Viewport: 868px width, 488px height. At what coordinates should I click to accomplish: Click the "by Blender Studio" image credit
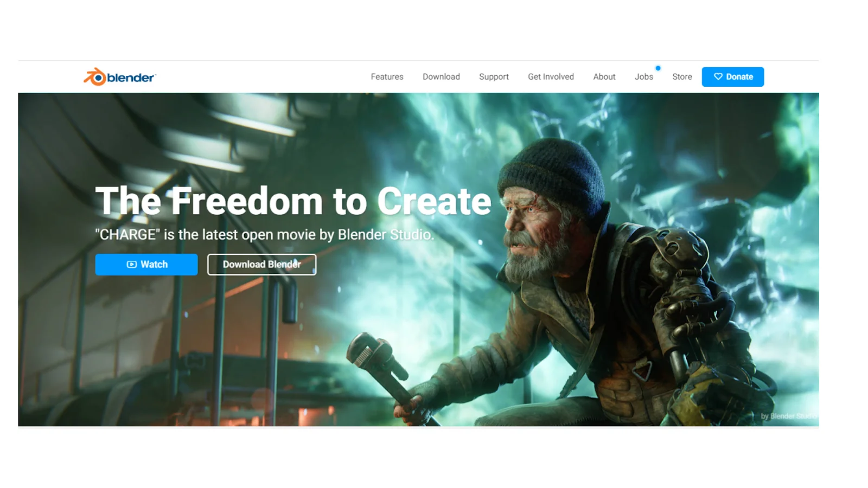tap(788, 416)
